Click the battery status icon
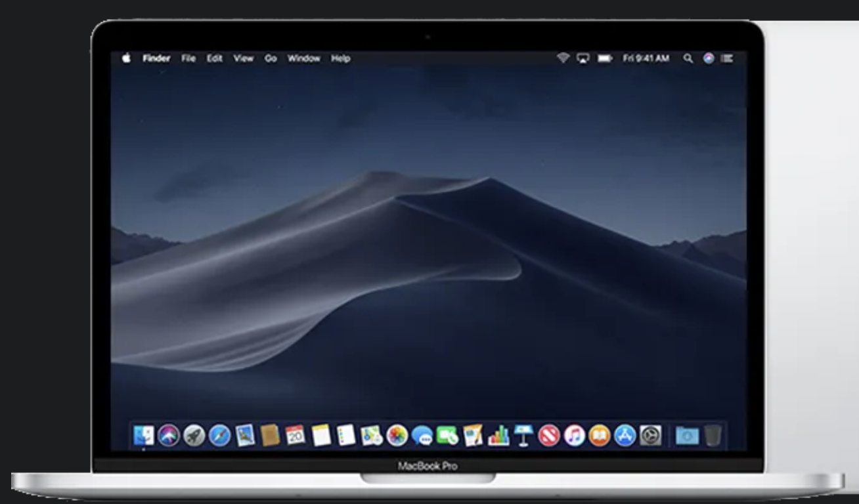Image resolution: width=859 pixels, height=504 pixels. pos(605,58)
